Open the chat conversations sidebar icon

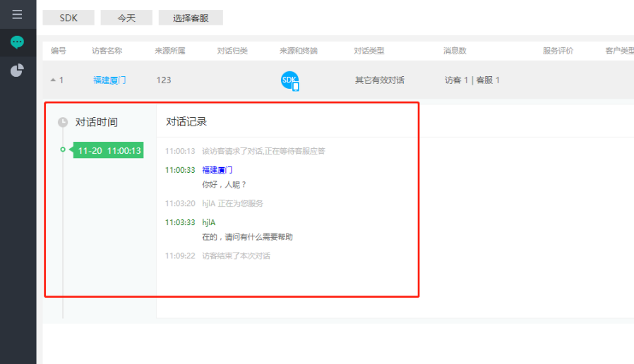(18, 42)
